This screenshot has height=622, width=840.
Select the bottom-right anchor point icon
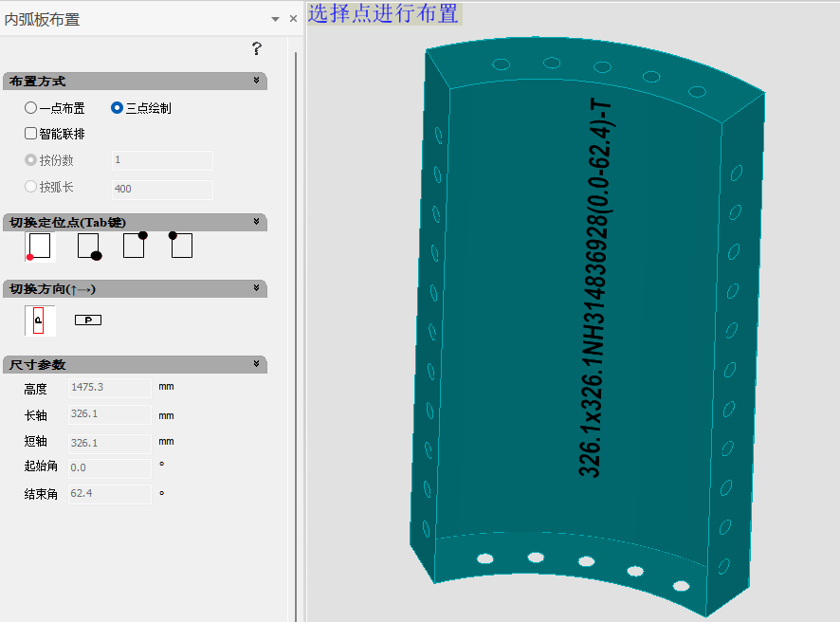89,247
